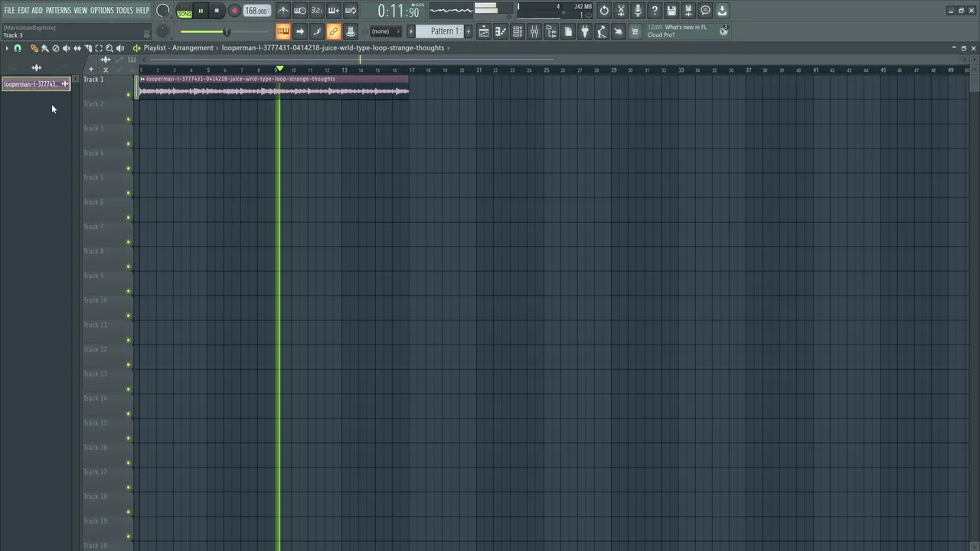Open the (none) global snap dropdown
The width and height of the screenshot is (980, 551).
click(386, 31)
